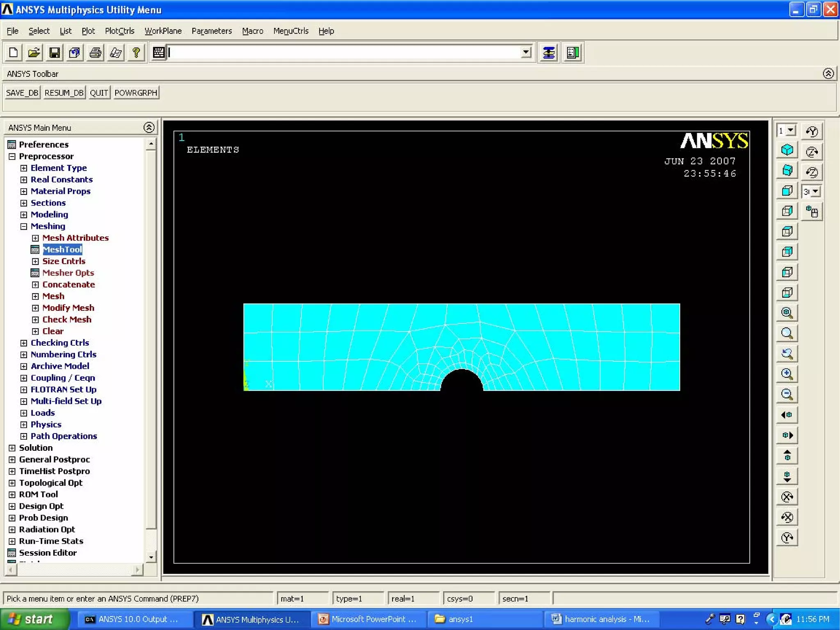
Task: Collapse the Meshing tree node
Action: (x=24, y=226)
